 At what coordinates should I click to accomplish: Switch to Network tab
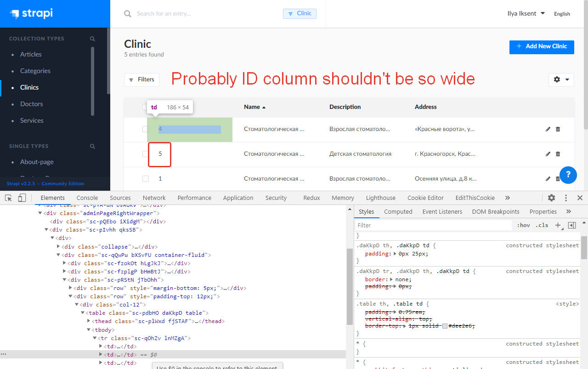tap(154, 198)
